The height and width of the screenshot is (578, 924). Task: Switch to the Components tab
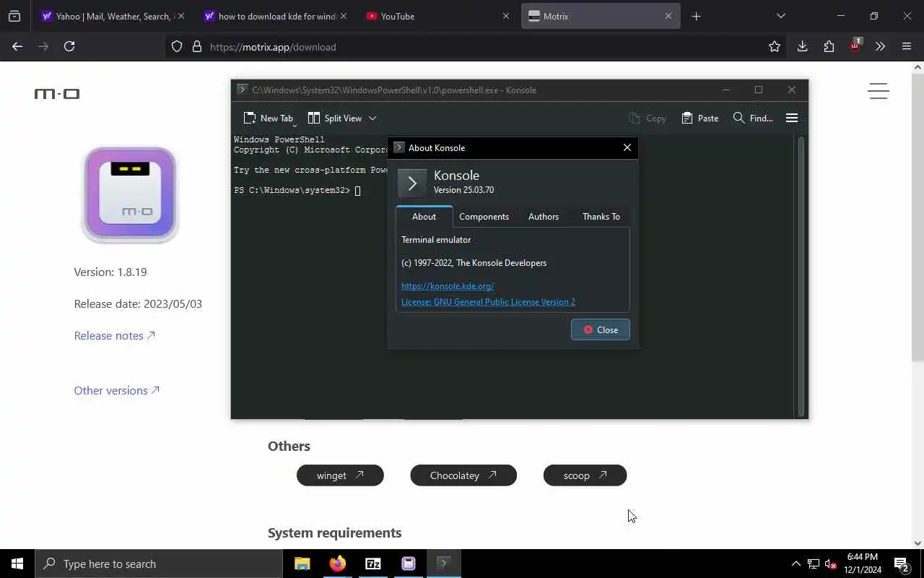coord(484,217)
